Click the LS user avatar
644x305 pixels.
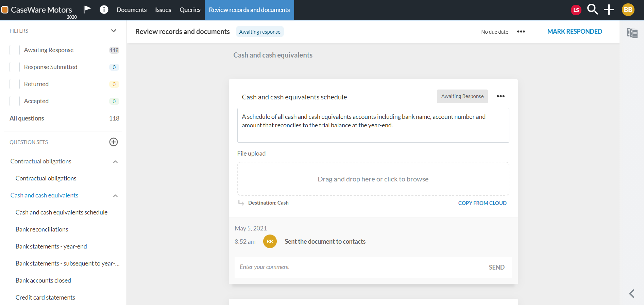point(576,10)
